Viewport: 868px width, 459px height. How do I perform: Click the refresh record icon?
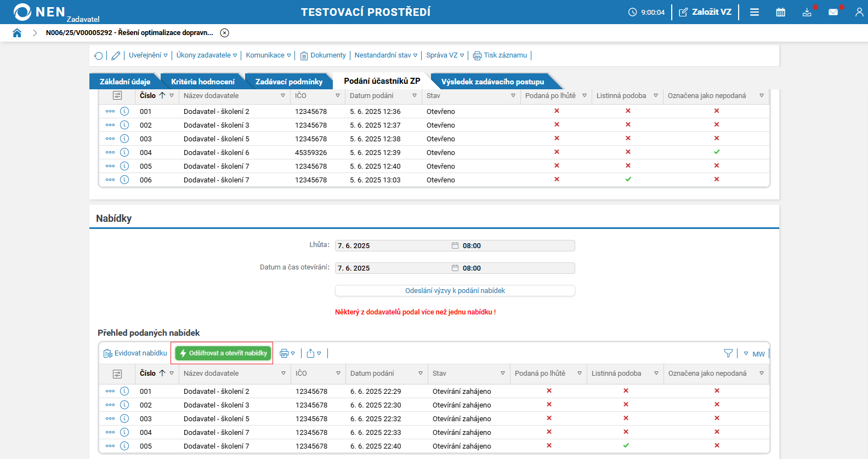[99, 55]
